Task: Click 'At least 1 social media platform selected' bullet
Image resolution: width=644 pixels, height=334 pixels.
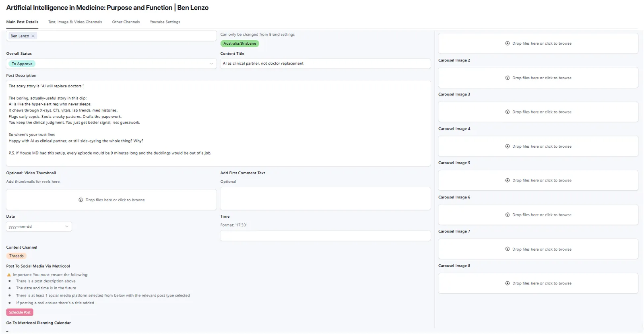Action: [103, 295]
